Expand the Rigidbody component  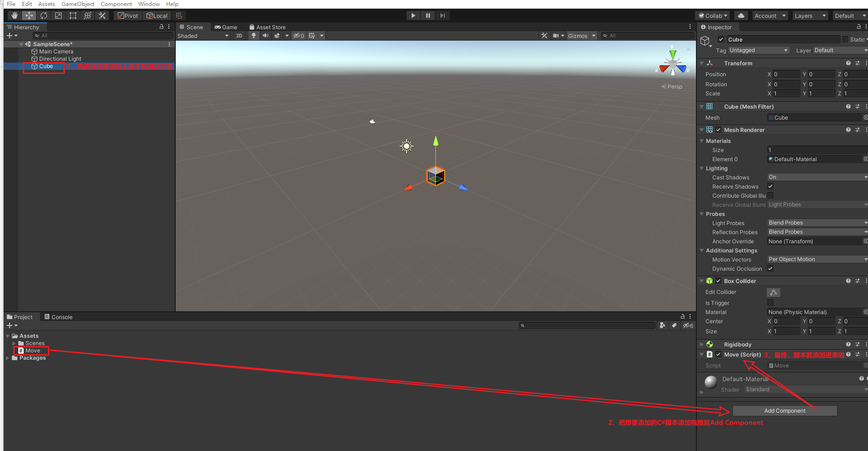click(702, 345)
